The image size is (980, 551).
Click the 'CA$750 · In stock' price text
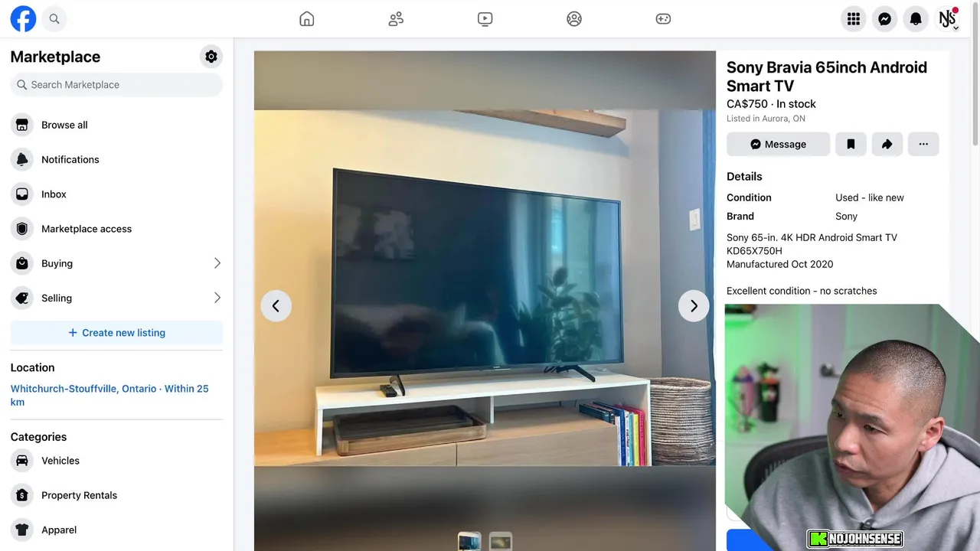(x=771, y=104)
